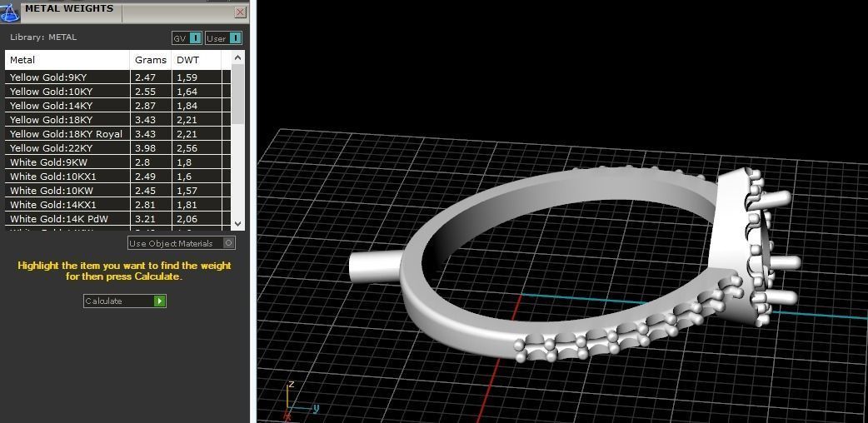Sort by the DWT column header
The height and width of the screenshot is (423, 868).
pyautogui.click(x=197, y=60)
